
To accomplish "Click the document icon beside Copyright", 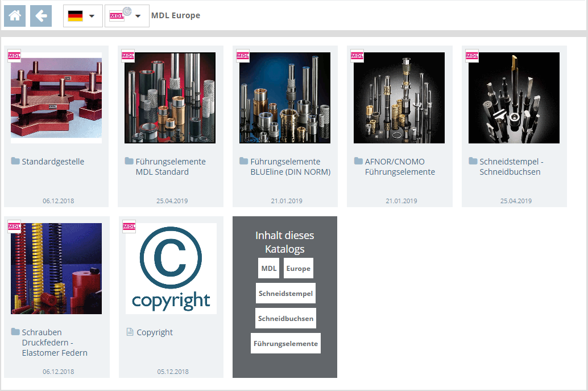I will click(130, 332).
